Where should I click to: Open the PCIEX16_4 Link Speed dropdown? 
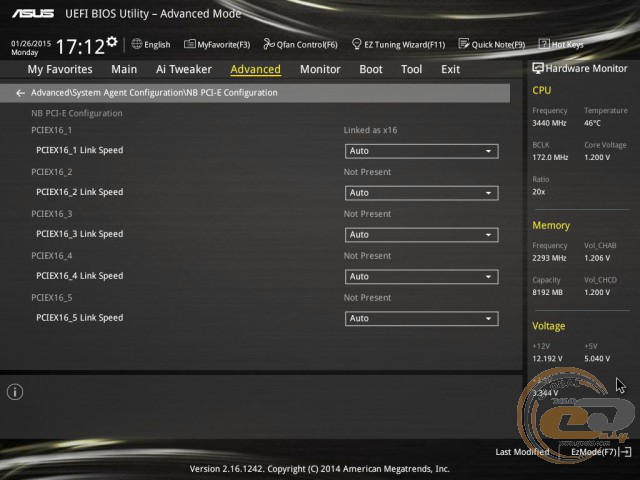pos(422,277)
